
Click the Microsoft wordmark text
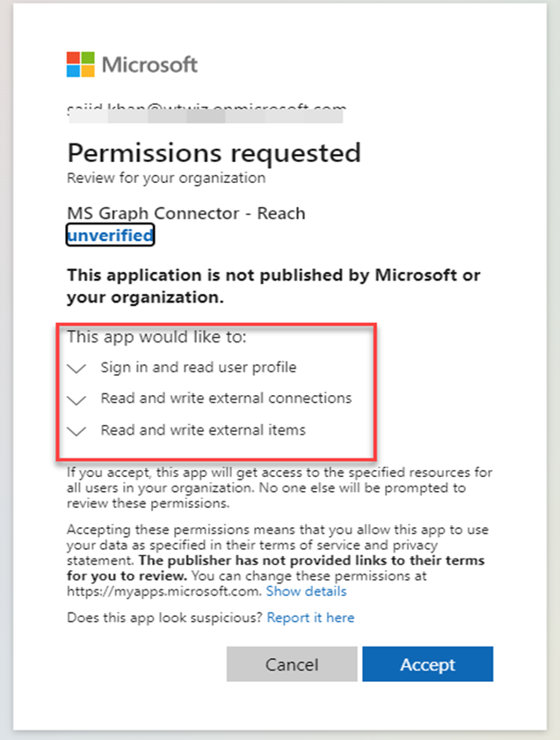149,64
